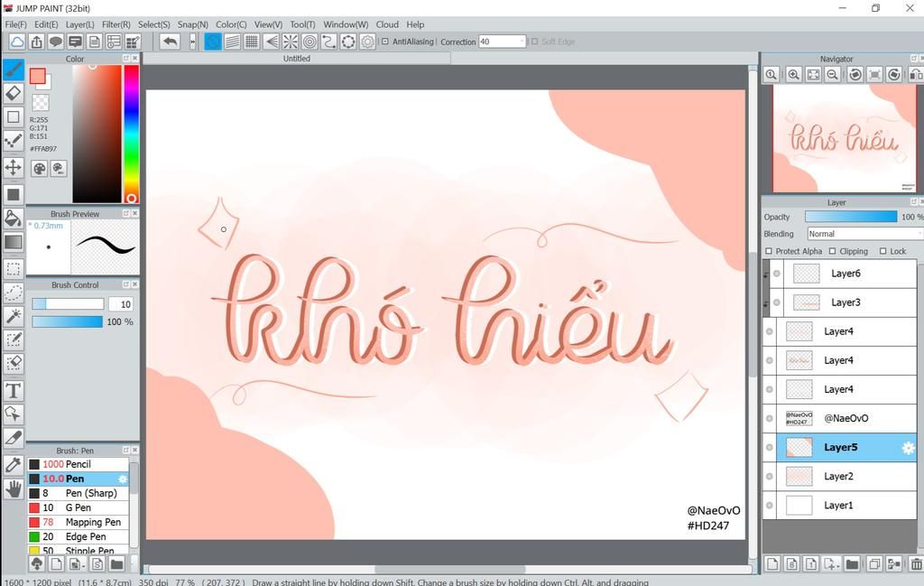Select the Brush tool in the left toolbar
The image size is (924, 586).
14,70
